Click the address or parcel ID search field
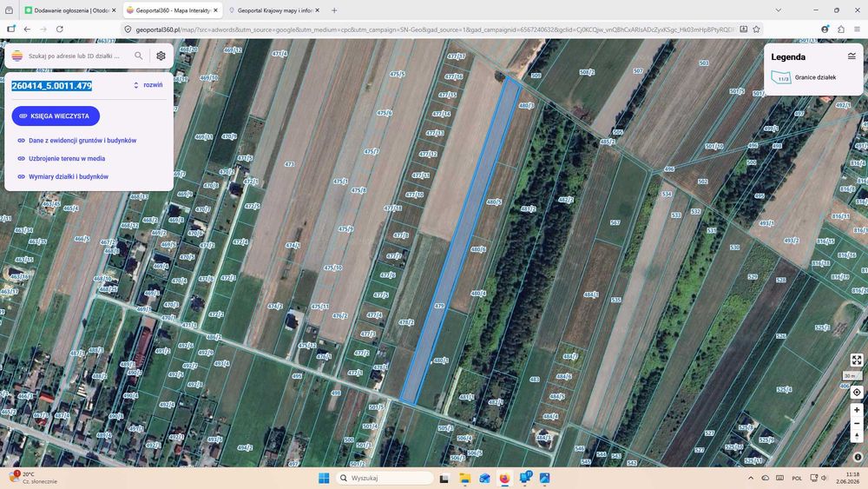 (x=75, y=56)
